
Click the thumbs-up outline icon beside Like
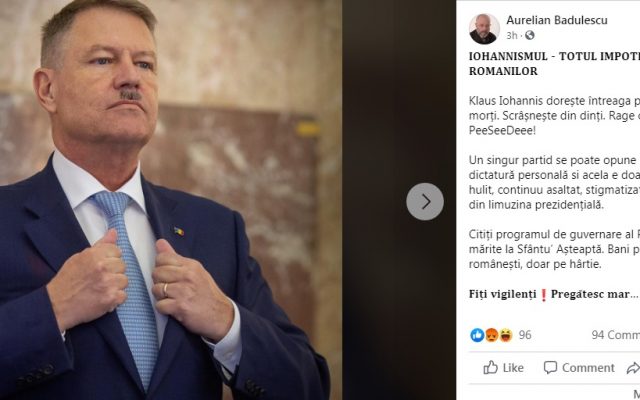[x=490, y=368]
